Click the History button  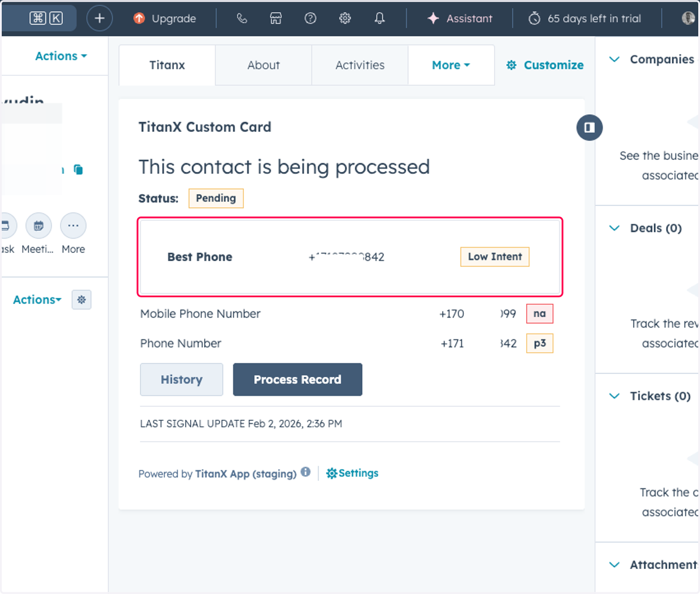pos(181,379)
